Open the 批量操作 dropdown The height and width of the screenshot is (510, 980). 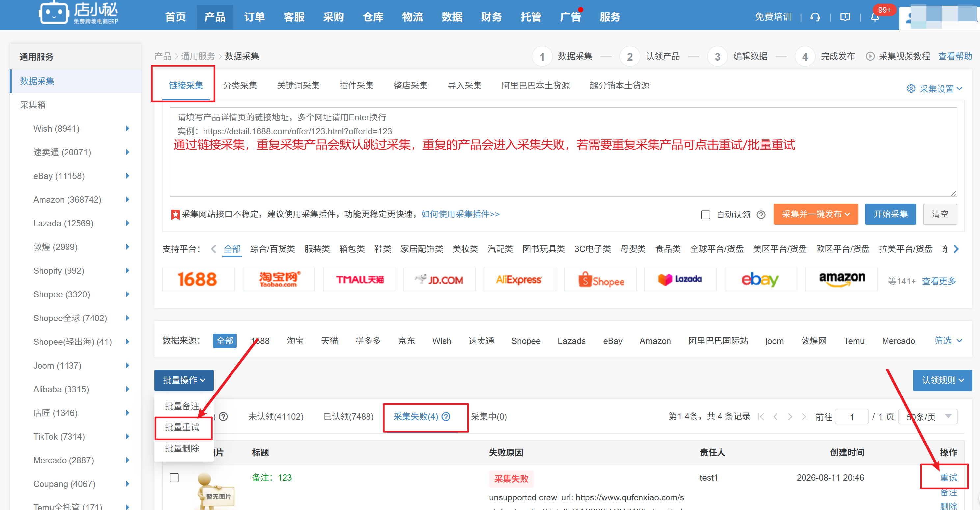pos(184,380)
